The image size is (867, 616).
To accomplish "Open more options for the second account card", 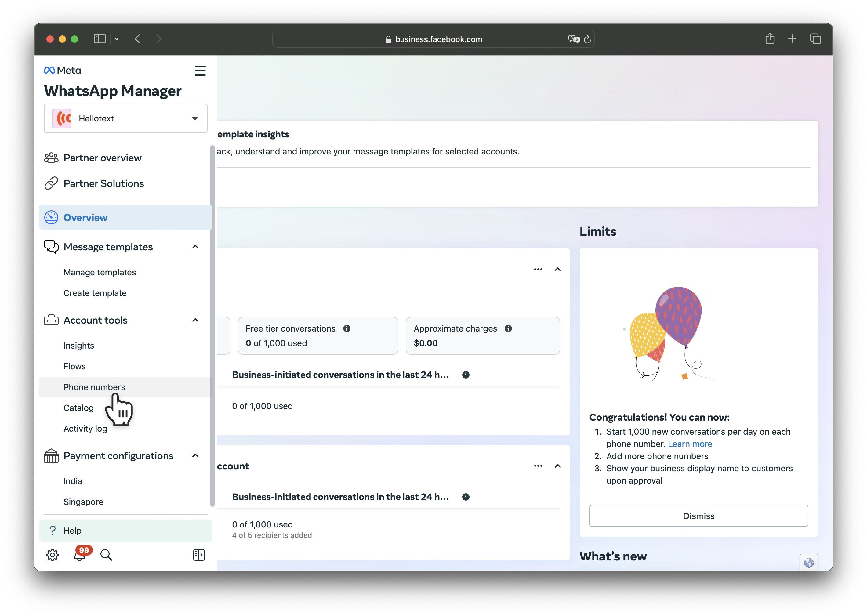I will pos(538,466).
